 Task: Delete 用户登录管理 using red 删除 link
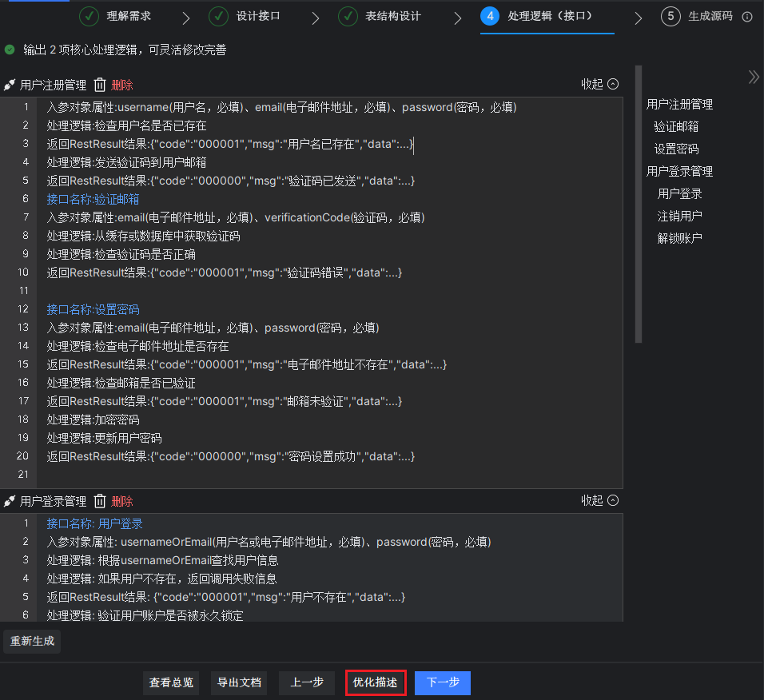coord(121,501)
